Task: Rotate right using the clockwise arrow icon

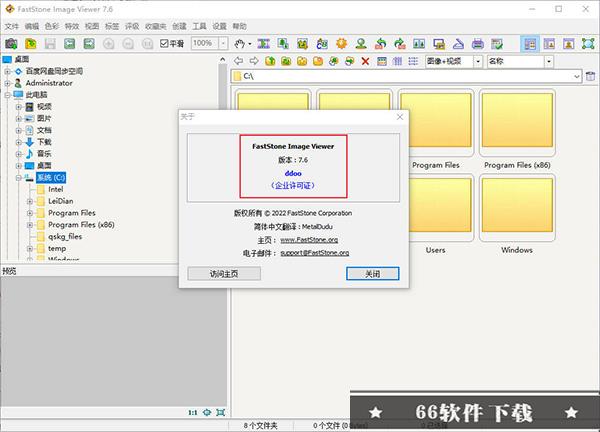Action: [400, 44]
